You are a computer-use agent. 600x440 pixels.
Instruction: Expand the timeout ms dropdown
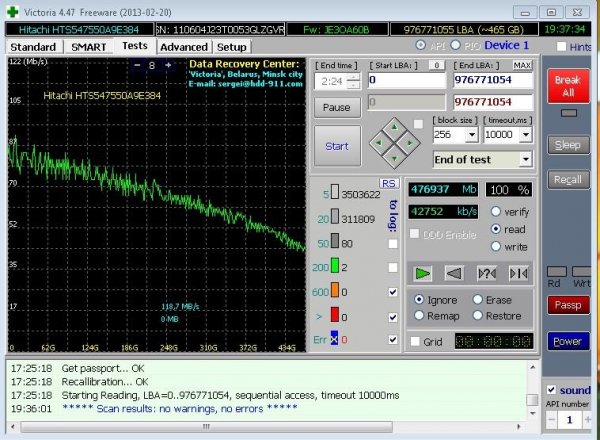[527, 135]
